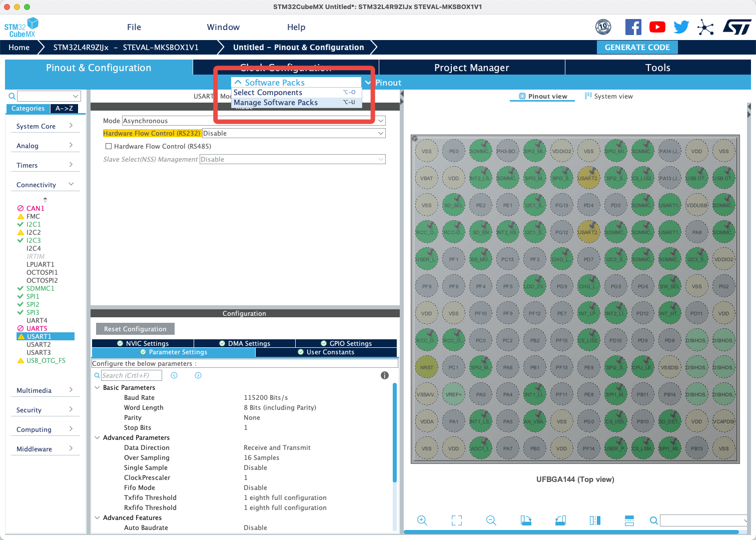Open the DMA Settings tab
The width and height of the screenshot is (756, 540).
245,343
